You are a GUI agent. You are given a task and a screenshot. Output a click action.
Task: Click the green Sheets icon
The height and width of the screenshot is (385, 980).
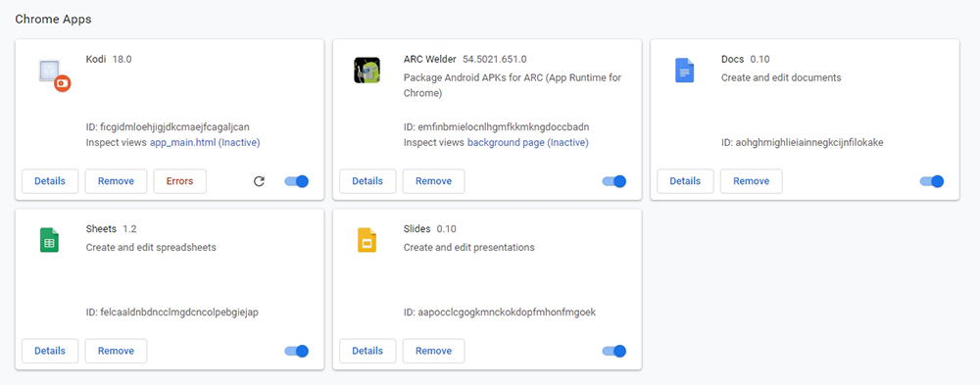[49, 239]
